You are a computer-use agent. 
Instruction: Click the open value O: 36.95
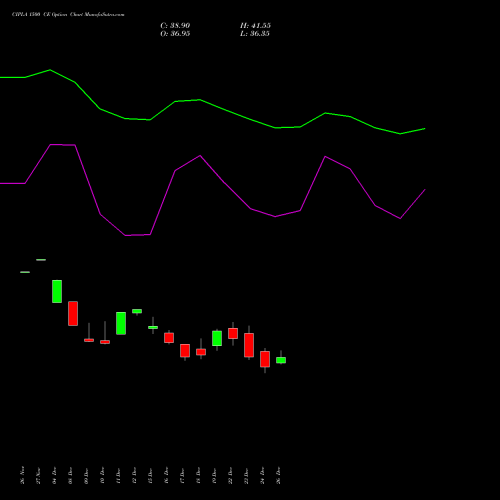click(x=175, y=34)
